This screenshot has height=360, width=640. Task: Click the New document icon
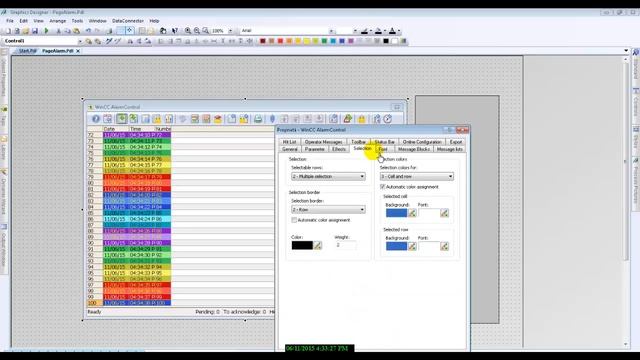(8, 31)
